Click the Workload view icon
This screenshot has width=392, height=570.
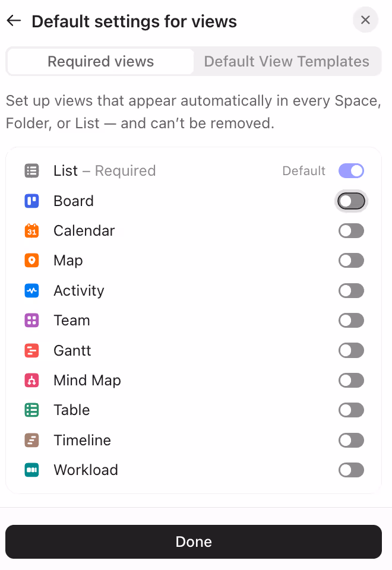pos(31,470)
